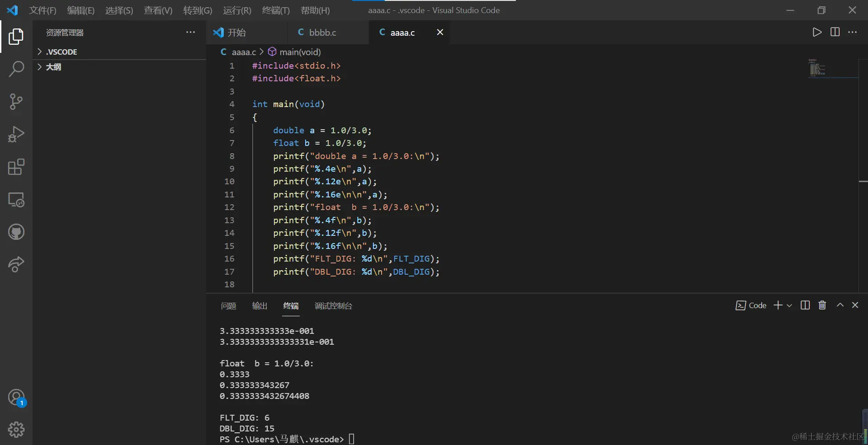Click terminal output 'DBL_DIG: 15'
This screenshot has width=868, height=445.
pos(247,429)
